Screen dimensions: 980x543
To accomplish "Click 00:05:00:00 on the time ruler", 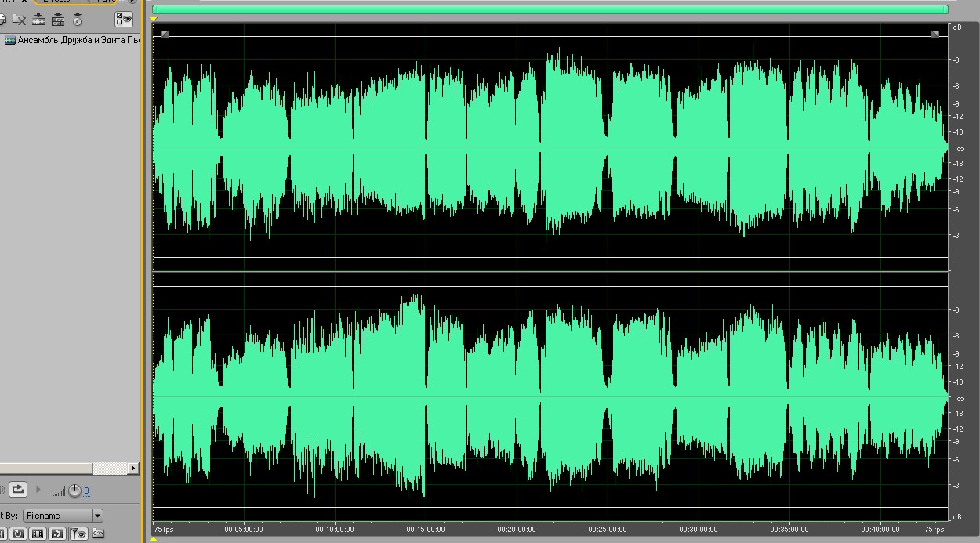I will (244, 530).
